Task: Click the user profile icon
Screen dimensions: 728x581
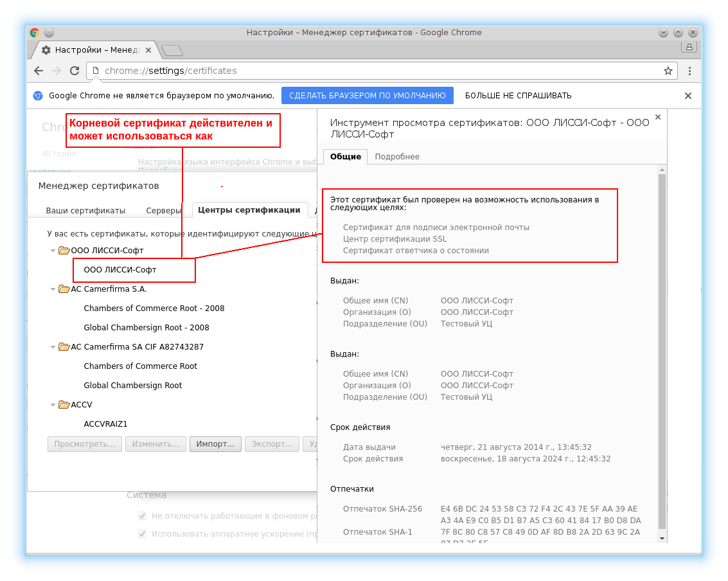Action: click(x=689, y=47)
